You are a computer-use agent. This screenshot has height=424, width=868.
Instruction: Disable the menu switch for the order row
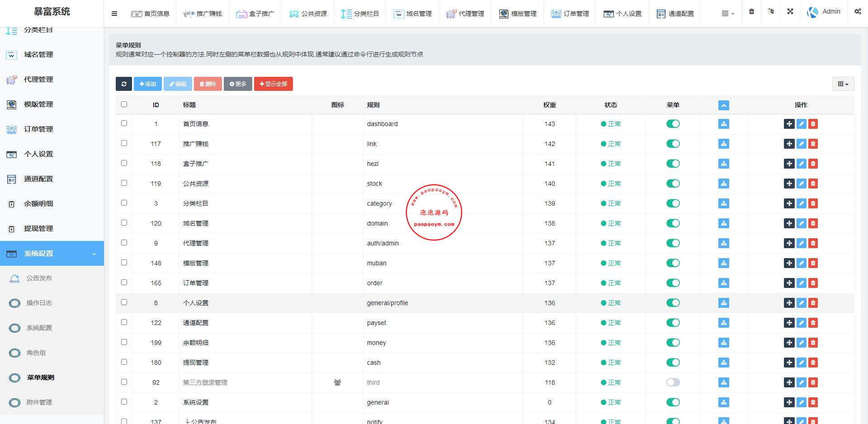673,283
